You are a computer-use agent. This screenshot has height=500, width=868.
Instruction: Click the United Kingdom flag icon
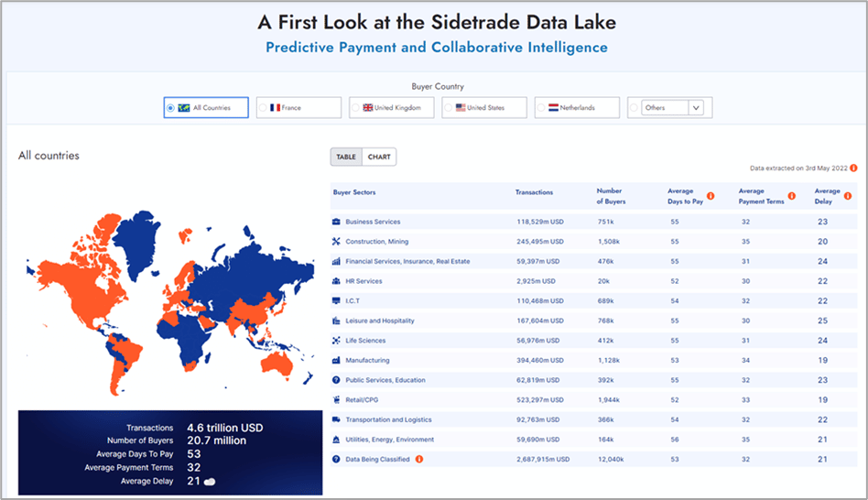click(x=367, y=107)
